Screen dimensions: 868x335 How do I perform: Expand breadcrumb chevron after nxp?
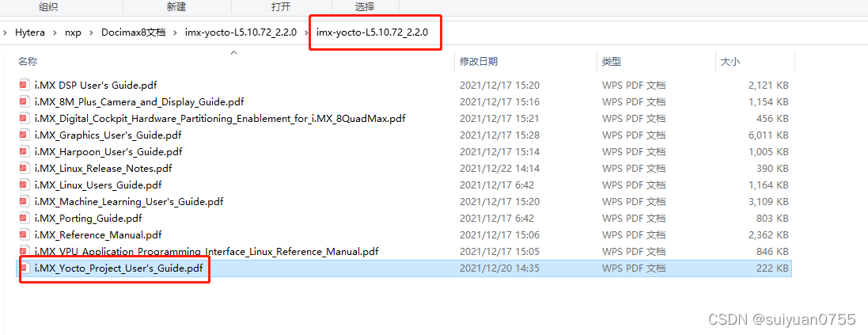91,32
